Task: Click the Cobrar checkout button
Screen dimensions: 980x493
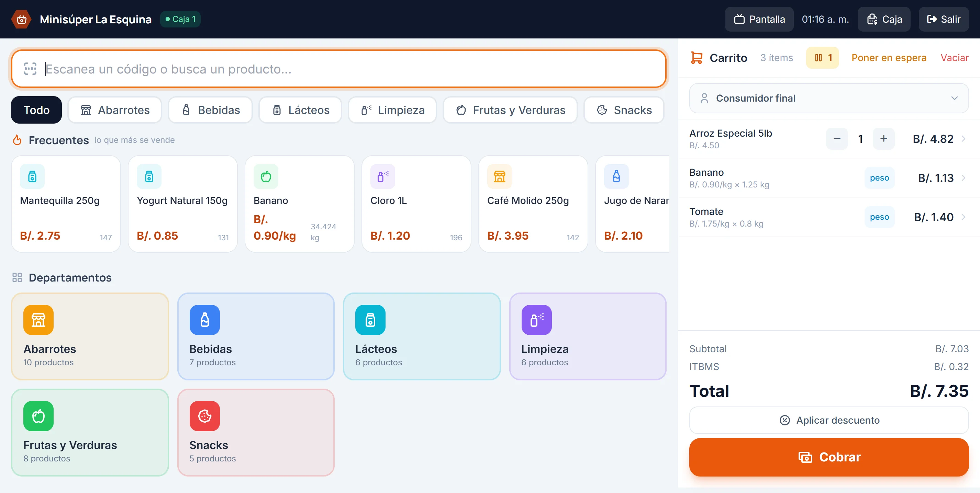Action: (828, 457)
